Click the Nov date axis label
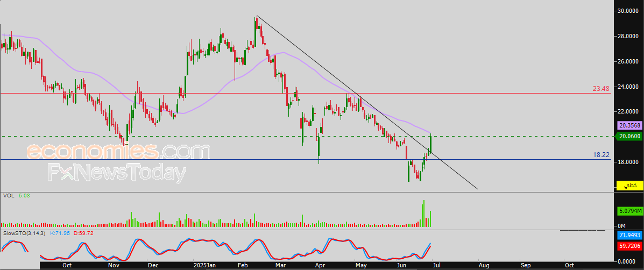 click(x=114, y=266)
